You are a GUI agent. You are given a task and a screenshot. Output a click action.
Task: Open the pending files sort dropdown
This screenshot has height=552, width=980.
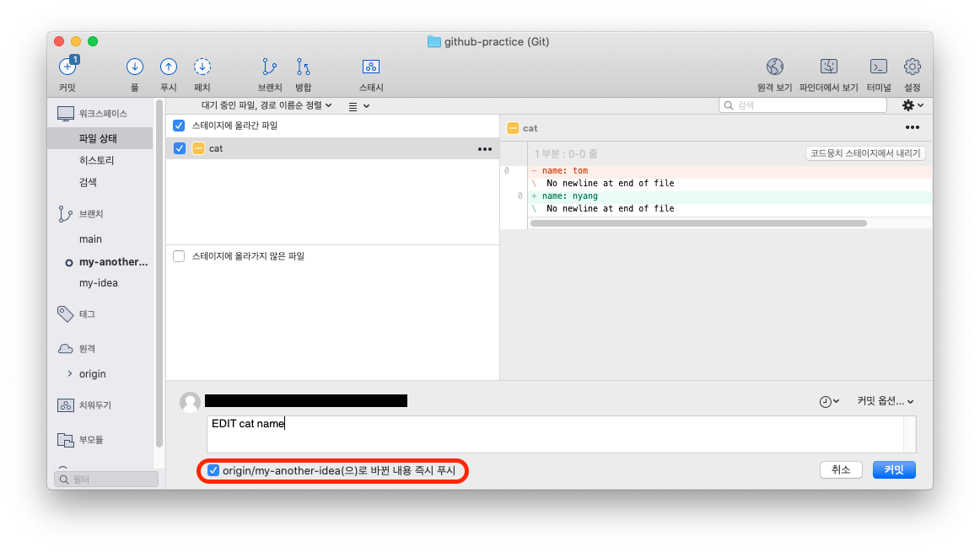267,105
